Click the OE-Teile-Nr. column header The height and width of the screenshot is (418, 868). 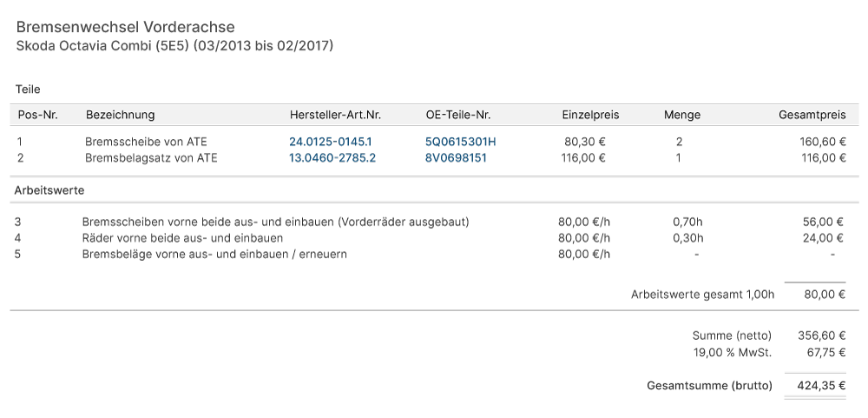click(x=458, y=115)
